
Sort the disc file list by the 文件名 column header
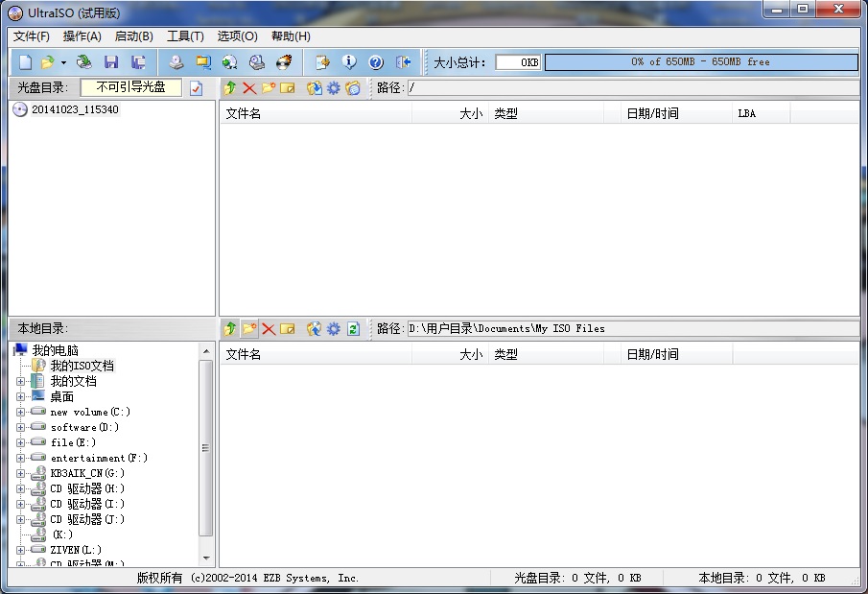(315, 113)
